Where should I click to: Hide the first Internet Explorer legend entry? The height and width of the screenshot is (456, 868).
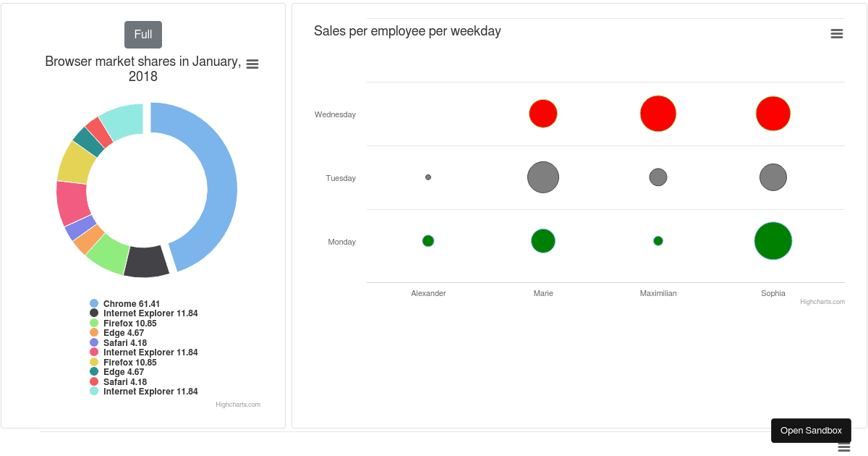[152, 313]
